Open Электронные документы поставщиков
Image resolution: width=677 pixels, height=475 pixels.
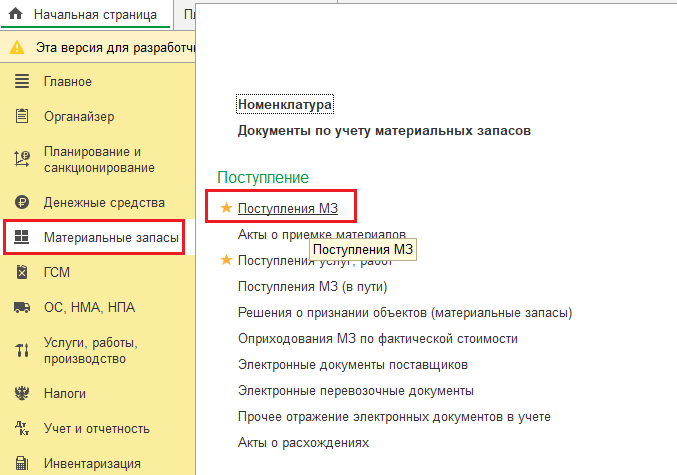(x=353, y=364)
